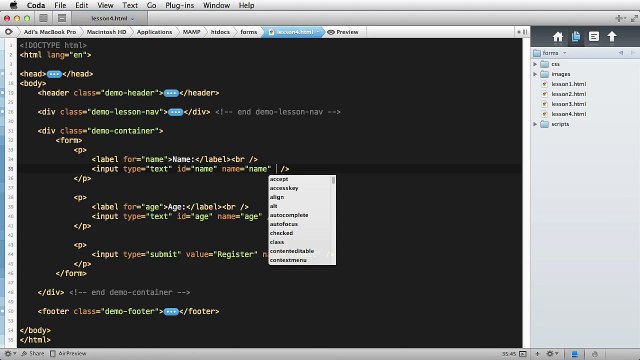Screen dimensions: 640x360
Task: Click the first view mode toolbar icon
Action: click(43, 18)
